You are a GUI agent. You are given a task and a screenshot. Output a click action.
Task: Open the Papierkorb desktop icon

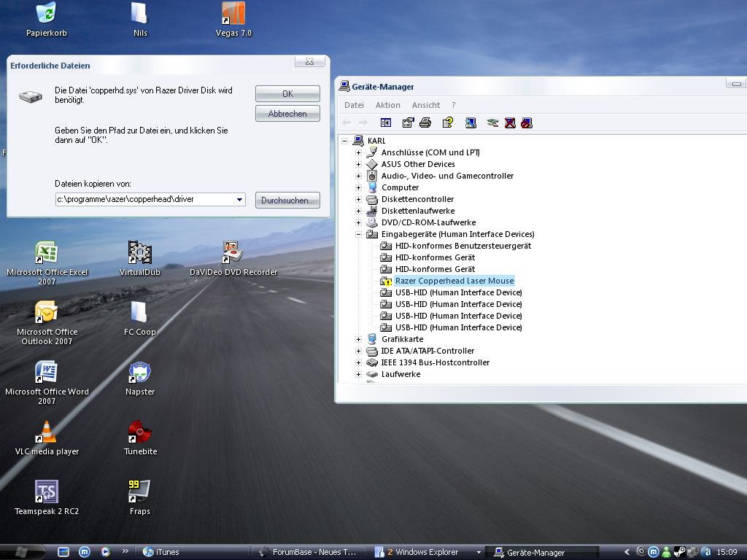coord(46,20)
